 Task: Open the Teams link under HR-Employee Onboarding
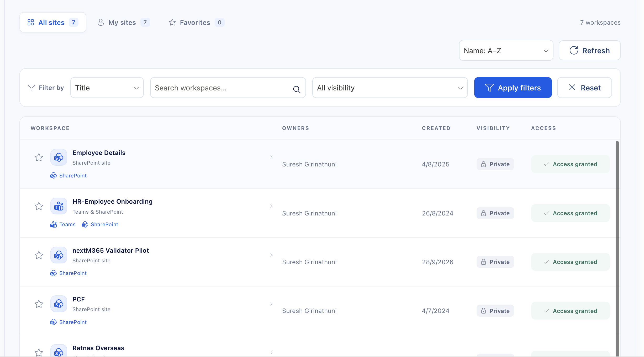(x=63, y=224)
